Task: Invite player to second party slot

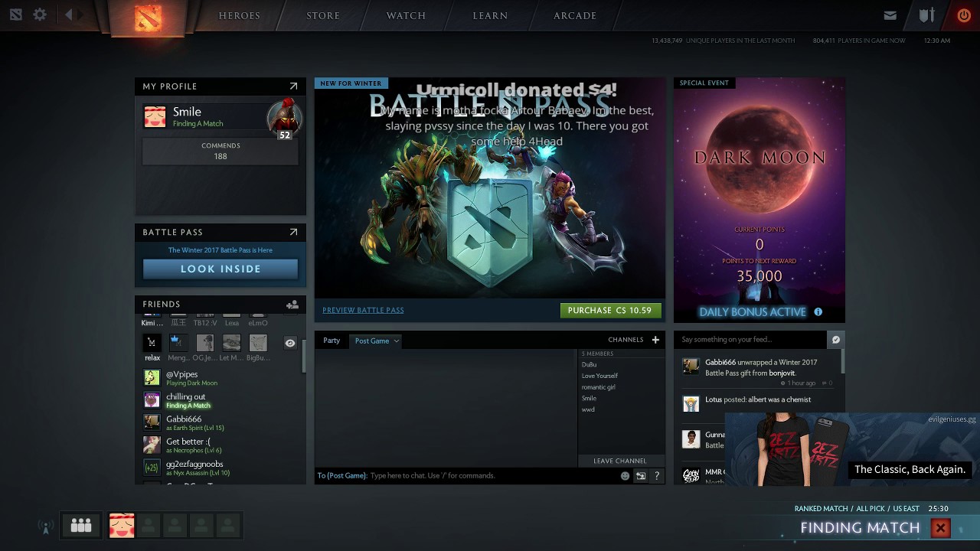Action: (149, 526)
